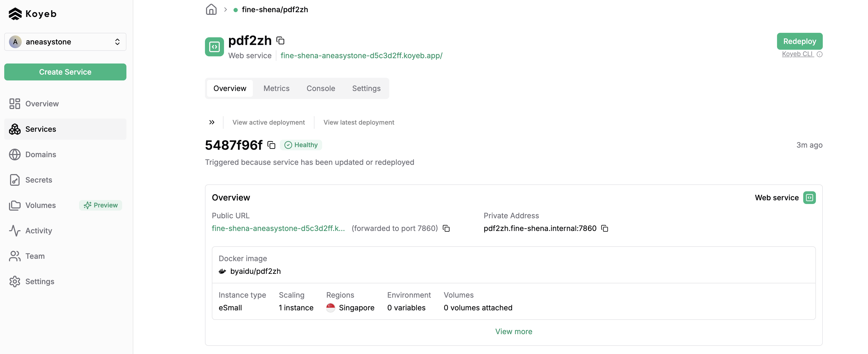Open Settings in the sidebar

pyautogui.click(x=65, y=282)
